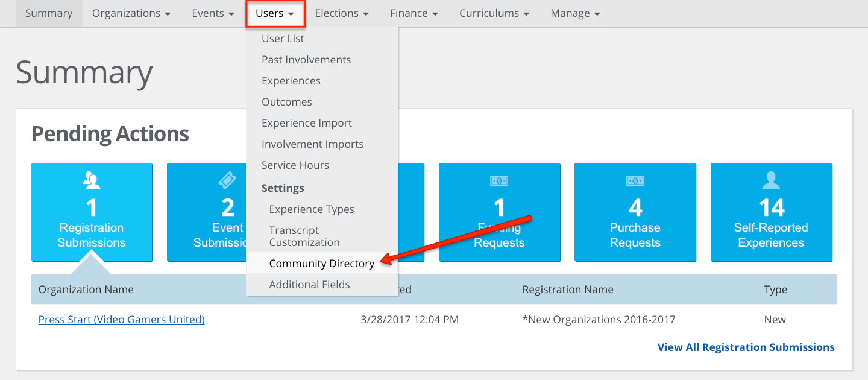Click the ticket icon on Event tile
The width and height of the screenshot is (868, 380).
coord(228,180)
